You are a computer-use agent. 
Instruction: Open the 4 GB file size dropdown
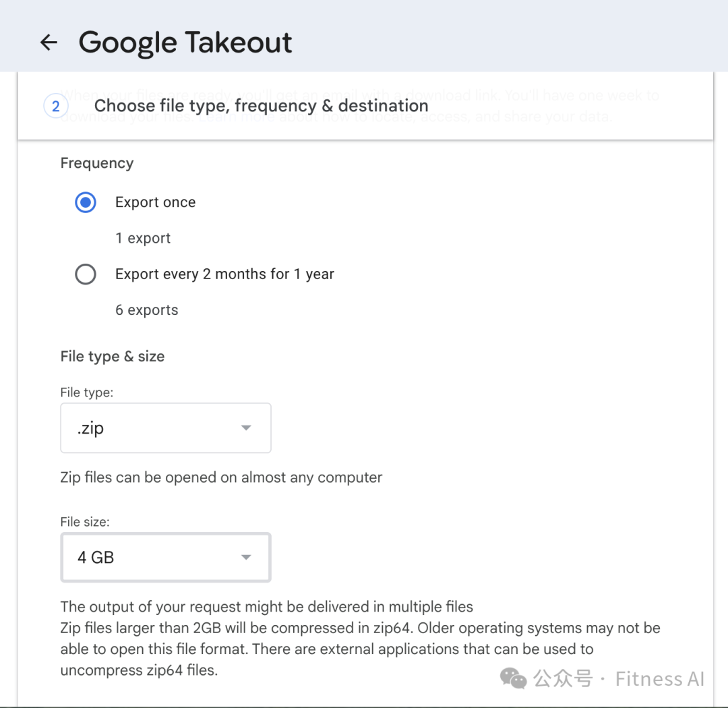[165, 558]
